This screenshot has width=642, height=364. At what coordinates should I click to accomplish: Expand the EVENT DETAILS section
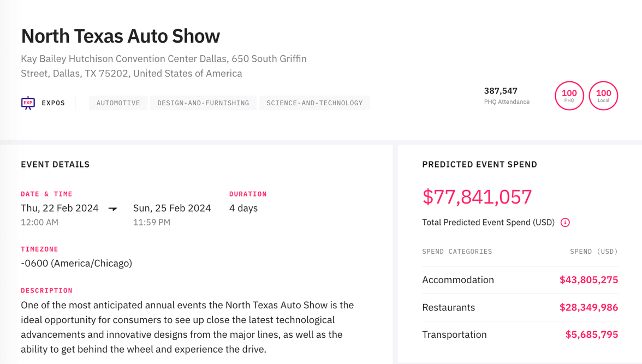(x=55, y=164)
